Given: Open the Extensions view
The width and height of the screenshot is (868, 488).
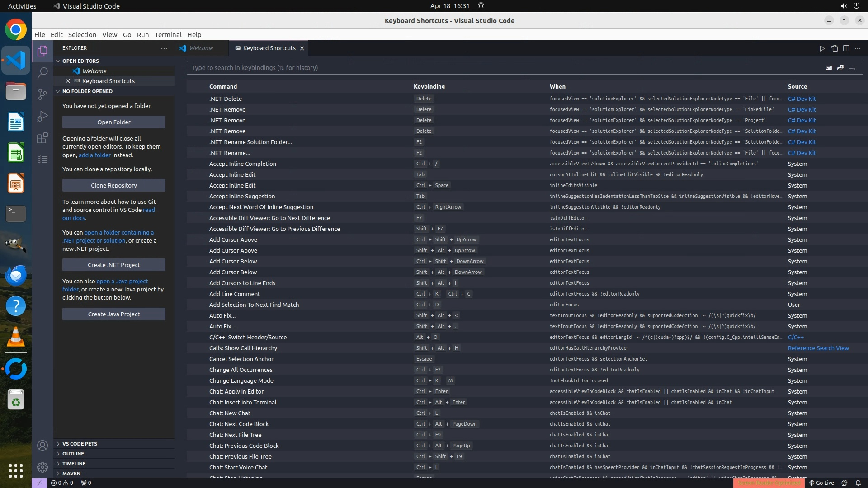Looking at the screenshot, I should click(42, 138).
